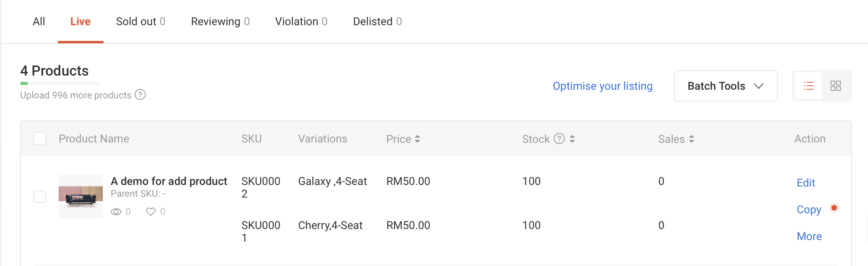Expand More actions for the product

pos(809,236)
